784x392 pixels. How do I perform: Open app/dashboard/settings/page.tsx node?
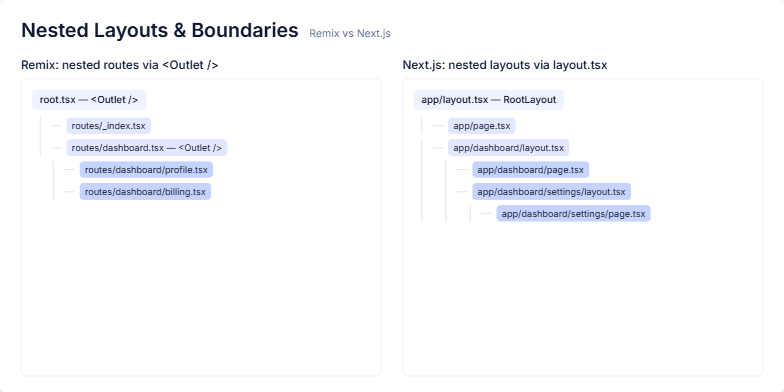(574, 214)
